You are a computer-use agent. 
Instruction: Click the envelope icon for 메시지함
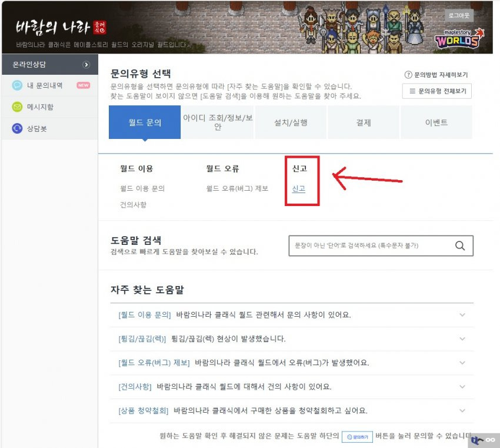coord(17,107)
